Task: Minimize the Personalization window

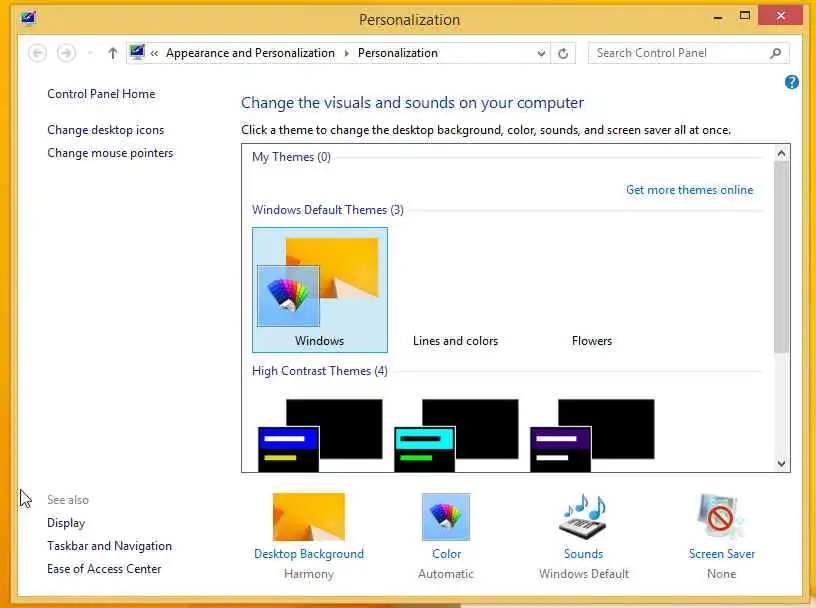Action: click(x=718, y=18)
